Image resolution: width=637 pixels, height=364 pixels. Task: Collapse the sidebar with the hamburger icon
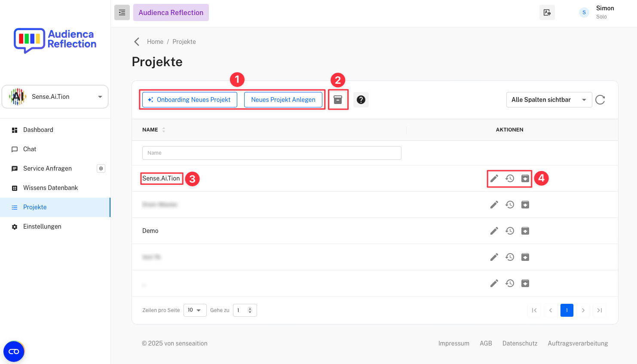(x=122, y=12)
